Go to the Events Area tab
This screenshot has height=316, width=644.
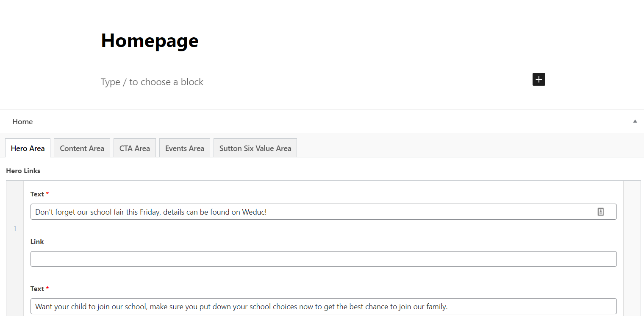[184, 148]
